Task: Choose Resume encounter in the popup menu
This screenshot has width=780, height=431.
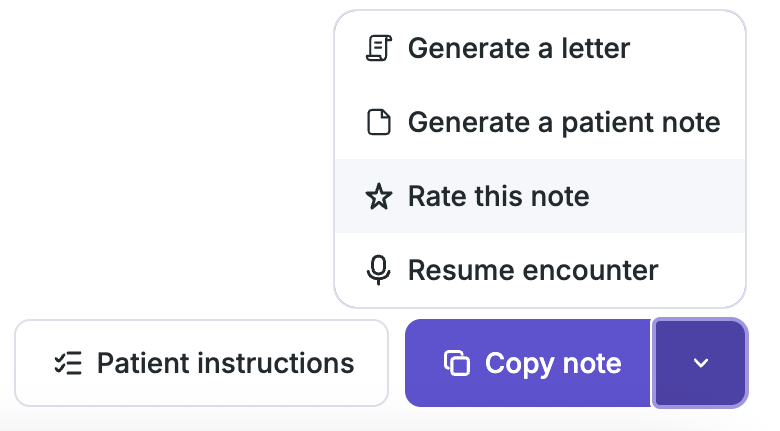Action: (540, 270)
